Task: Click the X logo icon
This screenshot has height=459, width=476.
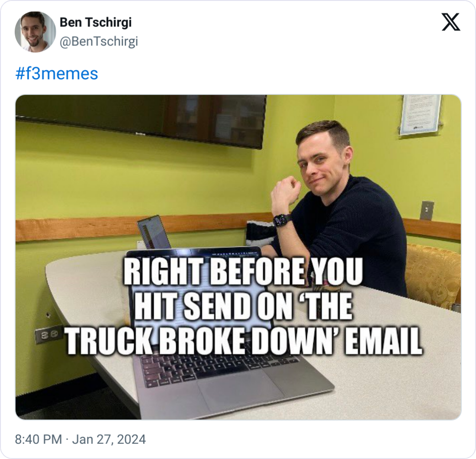Action: 451,22
